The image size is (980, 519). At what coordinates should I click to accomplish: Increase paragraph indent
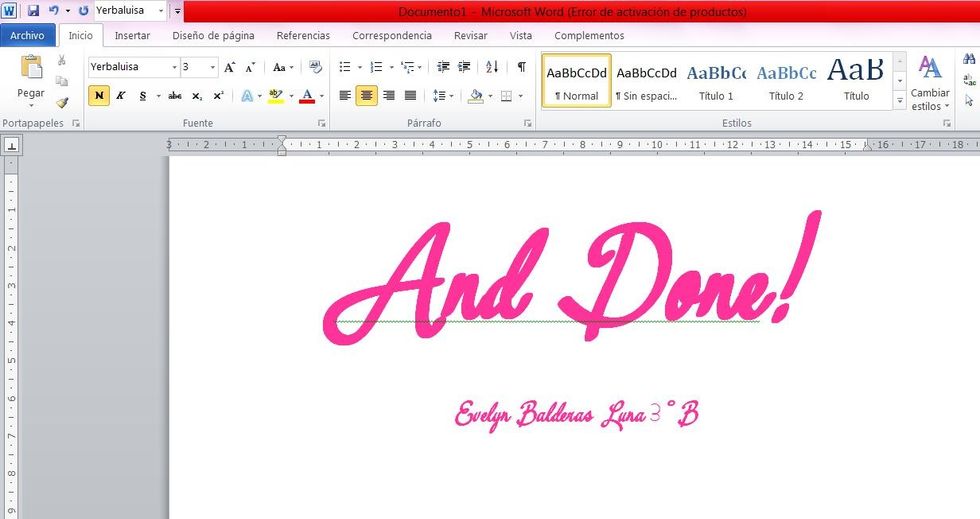[464, 67]
